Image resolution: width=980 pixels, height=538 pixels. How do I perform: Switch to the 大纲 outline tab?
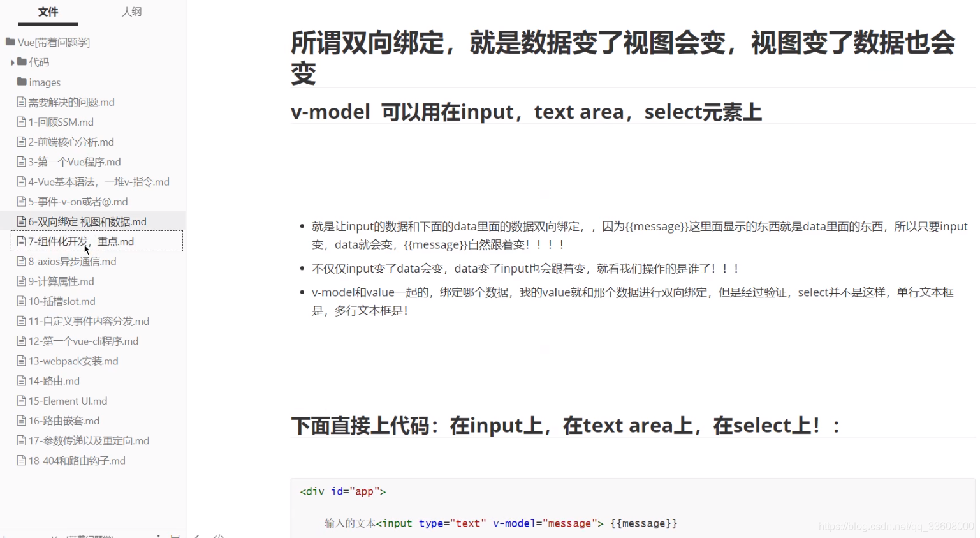[131, 12]
